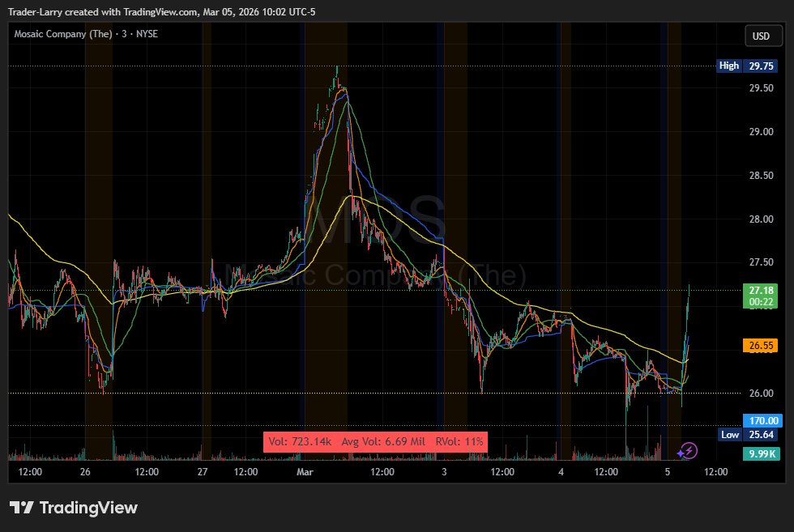
Task: Click the 28.00 price axis label
Action: (761, 219)
